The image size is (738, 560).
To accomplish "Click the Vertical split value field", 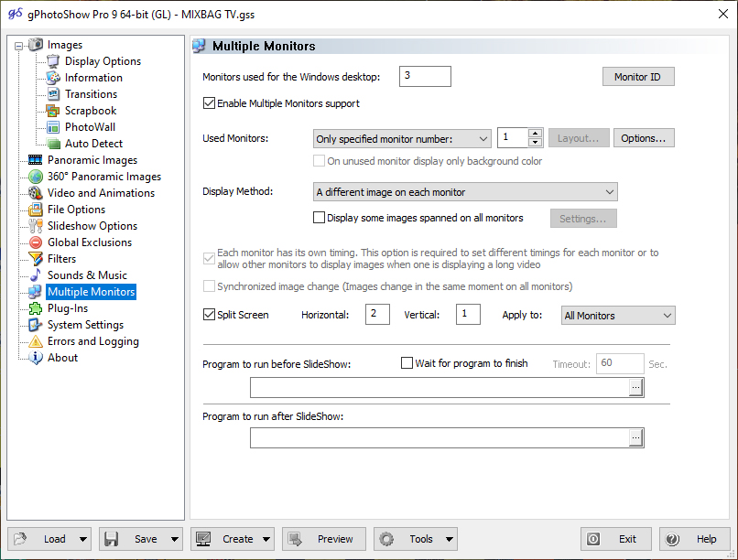I will pyautogui.click(x=468, y=314).
